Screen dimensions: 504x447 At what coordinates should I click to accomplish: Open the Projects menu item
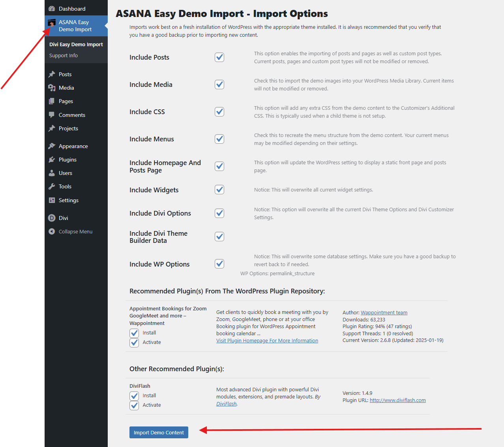coord(76,128)
